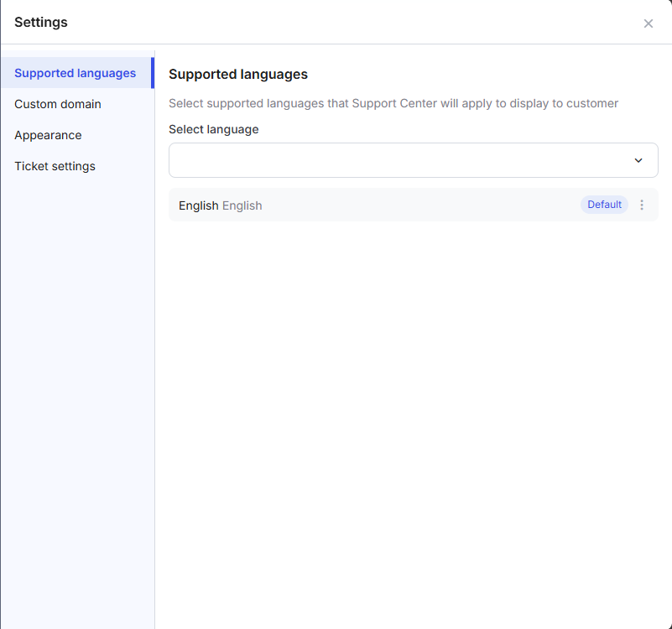Close the Settings dialog with the X icon
The height and width of the screenshot is (629, 672).
(648, 23)
